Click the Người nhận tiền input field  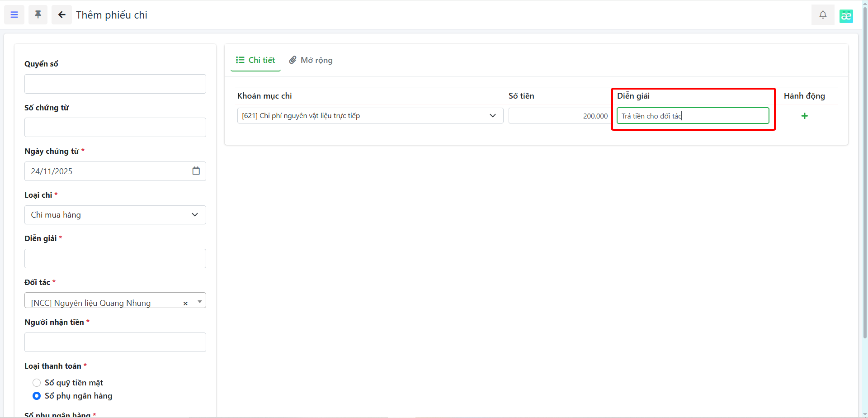point(115,342)
